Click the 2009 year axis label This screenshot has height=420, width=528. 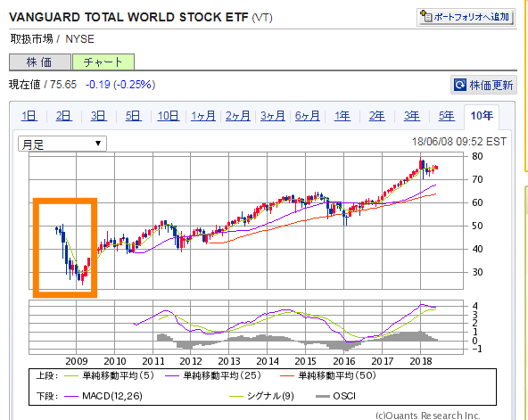click(x=77, y=361)
